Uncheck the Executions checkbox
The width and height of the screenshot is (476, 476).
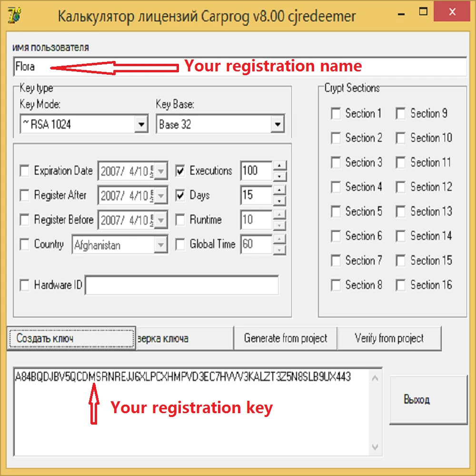(x=180, y=170)
